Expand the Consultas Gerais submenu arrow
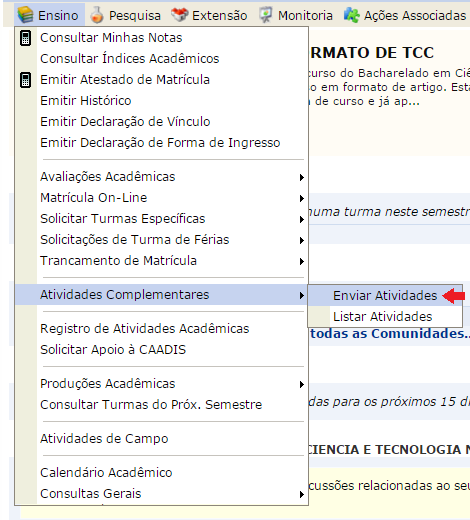This screenshot has height=520, width=470. [x=302, y=494]
